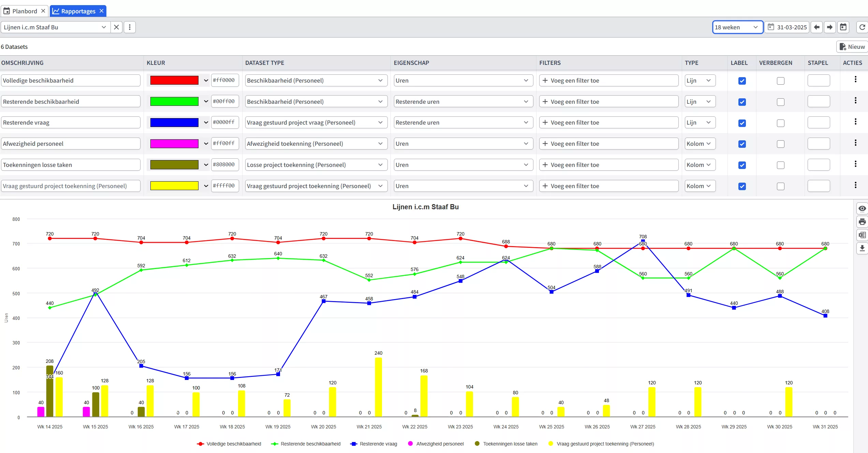Enable Verbergen for Afwezigheid personeel
This screenshot has height=453, width=868.
780,144
